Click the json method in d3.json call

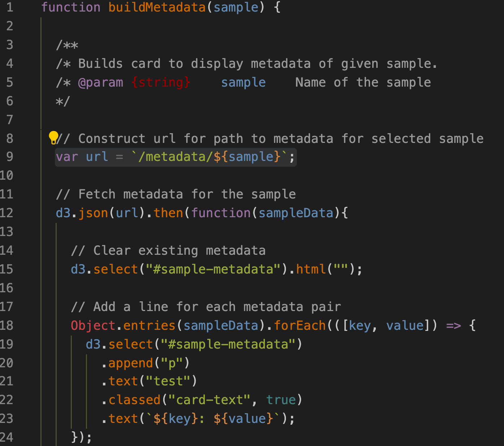(x=93, y=213)
